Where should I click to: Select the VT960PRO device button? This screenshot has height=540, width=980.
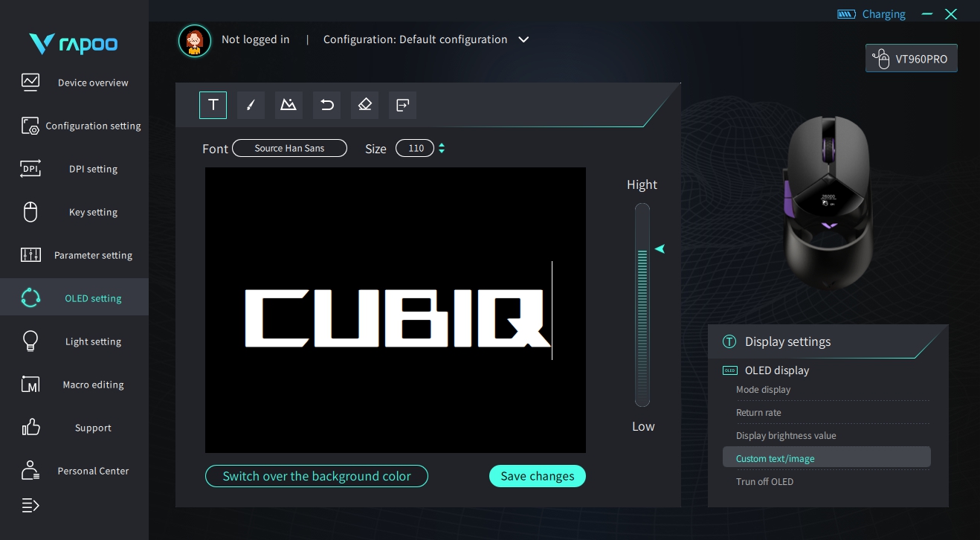(912, 59)
